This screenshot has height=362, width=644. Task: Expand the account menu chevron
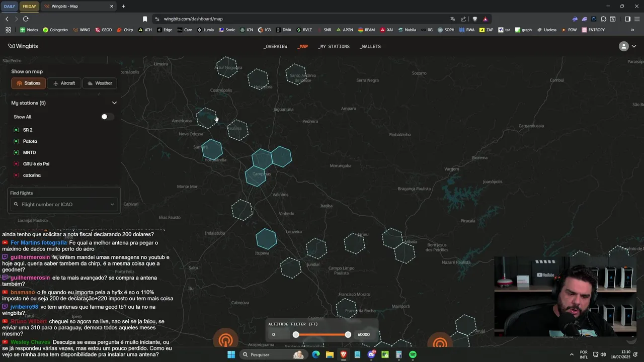click(634, 46)
